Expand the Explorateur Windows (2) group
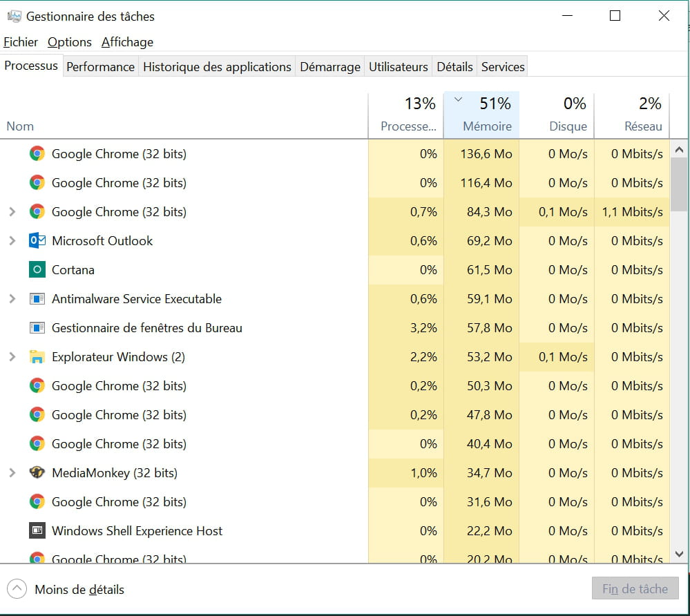The width and height of the screenshot is (690, 616). pos(12,357)
